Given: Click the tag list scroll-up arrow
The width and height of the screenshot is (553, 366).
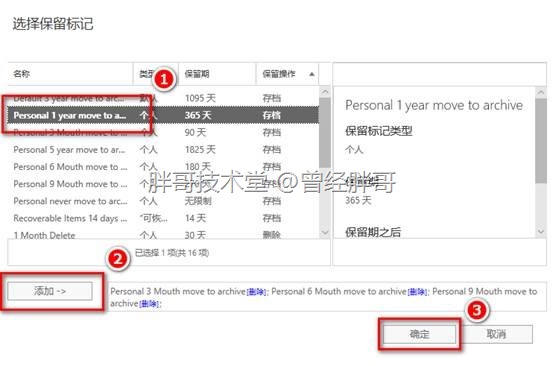Looking at the screenshot, I should pyautogui.click(x=325, y=92).
